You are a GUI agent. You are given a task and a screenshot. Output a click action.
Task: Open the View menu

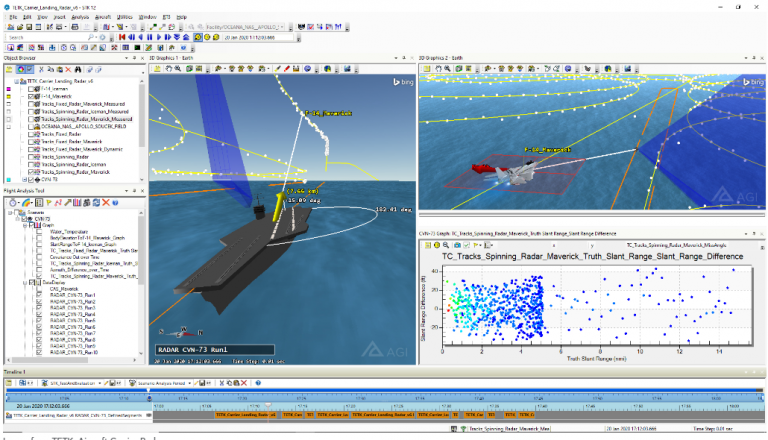pos(43,17)
